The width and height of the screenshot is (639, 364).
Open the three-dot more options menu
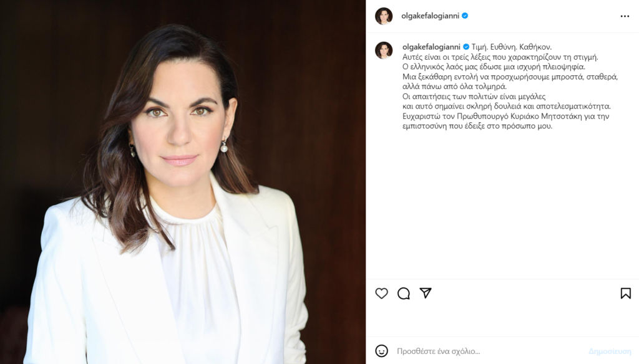[x=625, y=16]
